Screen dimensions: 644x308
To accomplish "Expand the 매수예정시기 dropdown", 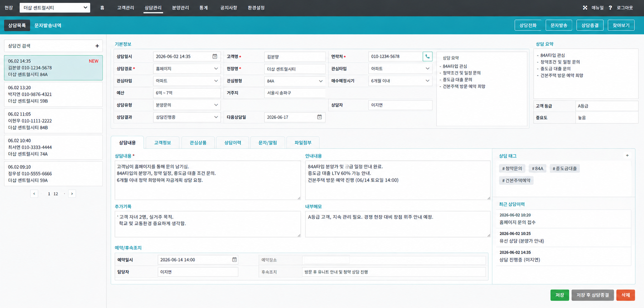I will coord(400,81).
